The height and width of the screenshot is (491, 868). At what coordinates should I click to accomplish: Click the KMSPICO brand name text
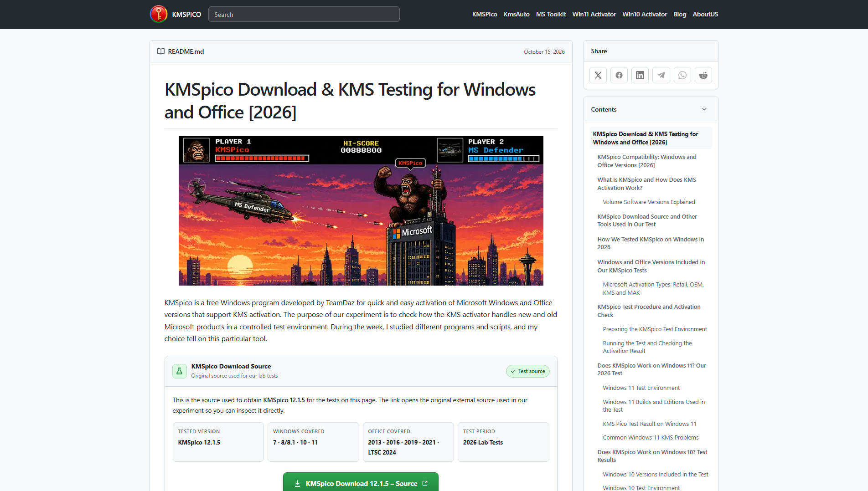(186, 14)
